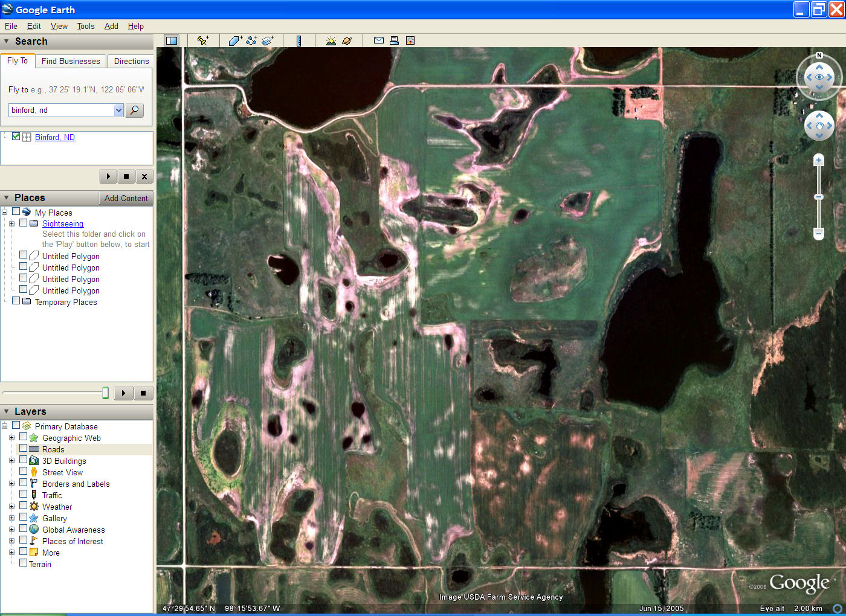The width and height of the screenshot is (846, 616).
Task: Enable the Roads layer checkbox
Action: click(x=23, y=449)
